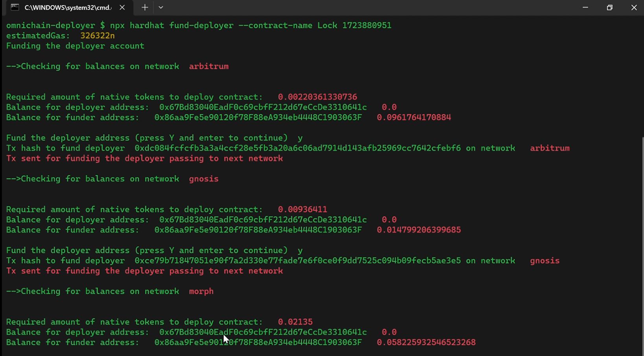
Task: Click the arbitrum funding tx hash 0xdc084f...
Action: coord(298,148)
